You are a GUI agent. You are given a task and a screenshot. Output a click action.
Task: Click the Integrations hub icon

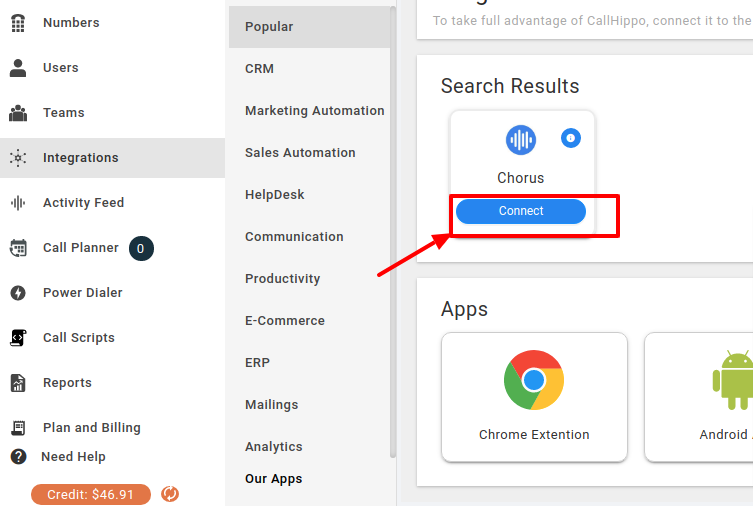(18, 157)
